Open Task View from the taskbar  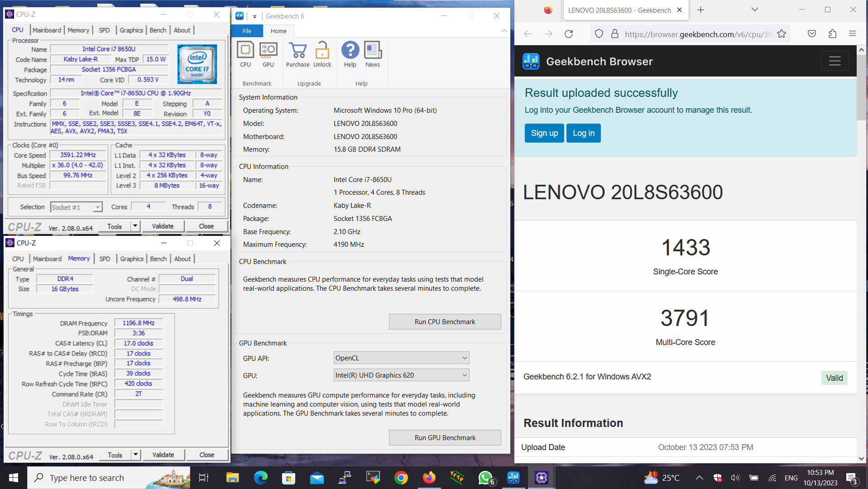click(x=204, y=478)
